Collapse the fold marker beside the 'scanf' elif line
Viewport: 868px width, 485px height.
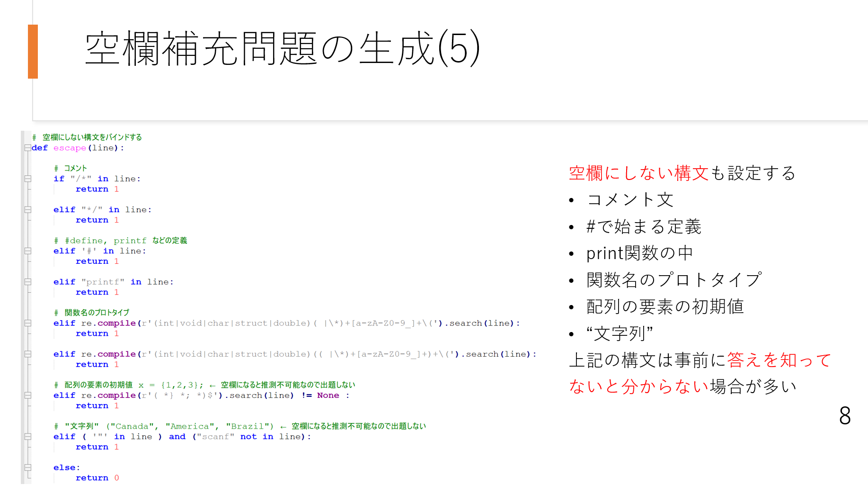coord(28,437)
